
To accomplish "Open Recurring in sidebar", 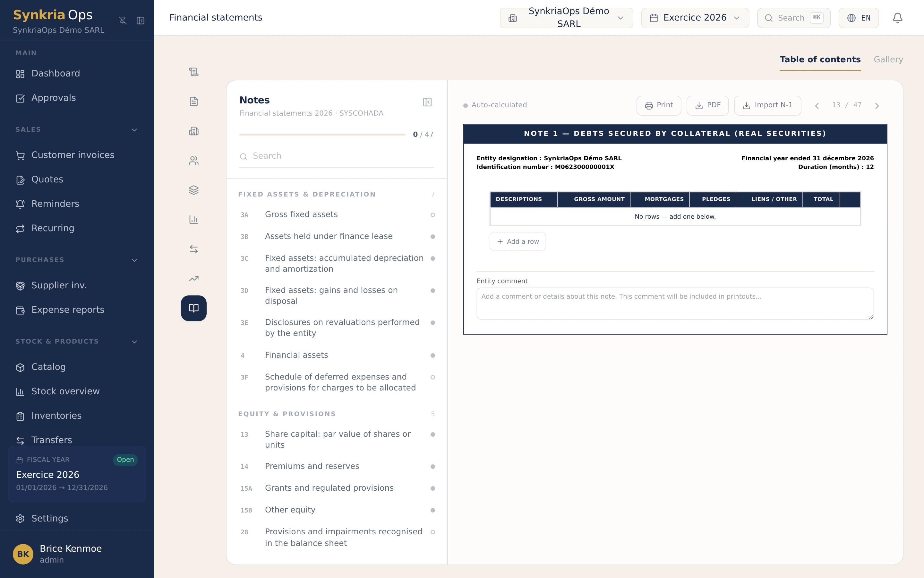I will point(77,228).
